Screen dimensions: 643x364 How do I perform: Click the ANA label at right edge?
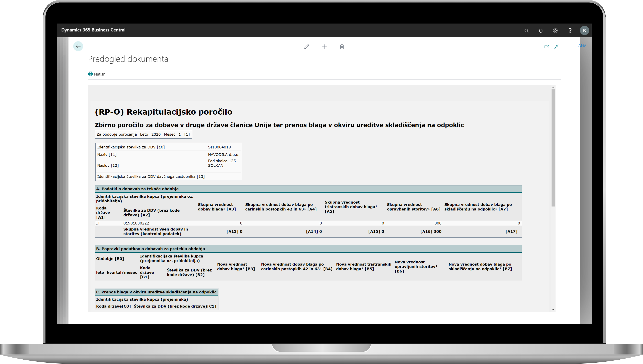[582, 46]
